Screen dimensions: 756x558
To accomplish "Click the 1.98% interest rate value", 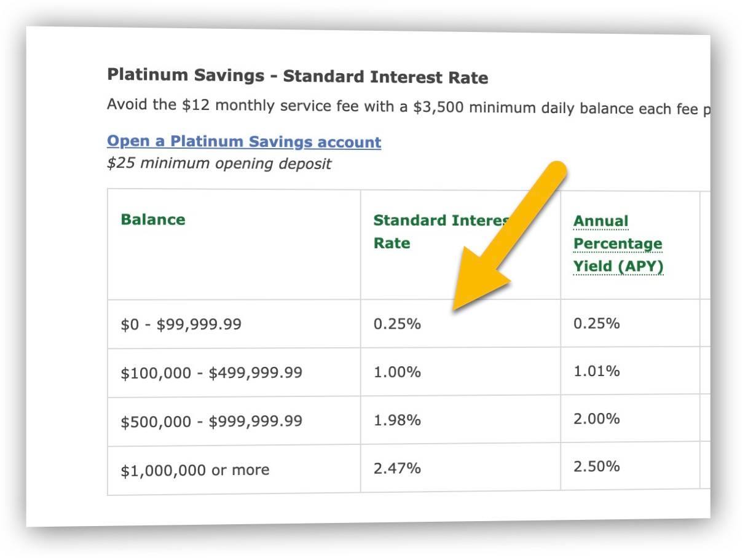I will [x=397, y=420].
